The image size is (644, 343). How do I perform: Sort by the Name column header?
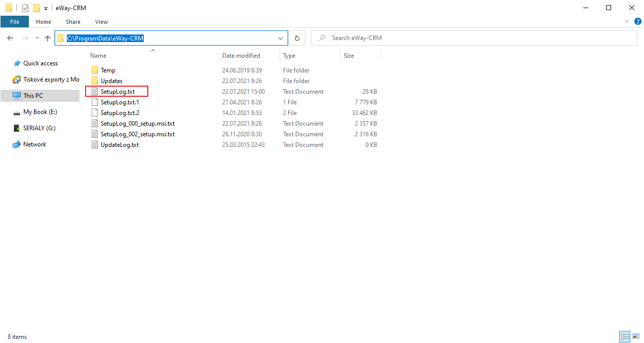pyautogui.click(x=98, y=56)
